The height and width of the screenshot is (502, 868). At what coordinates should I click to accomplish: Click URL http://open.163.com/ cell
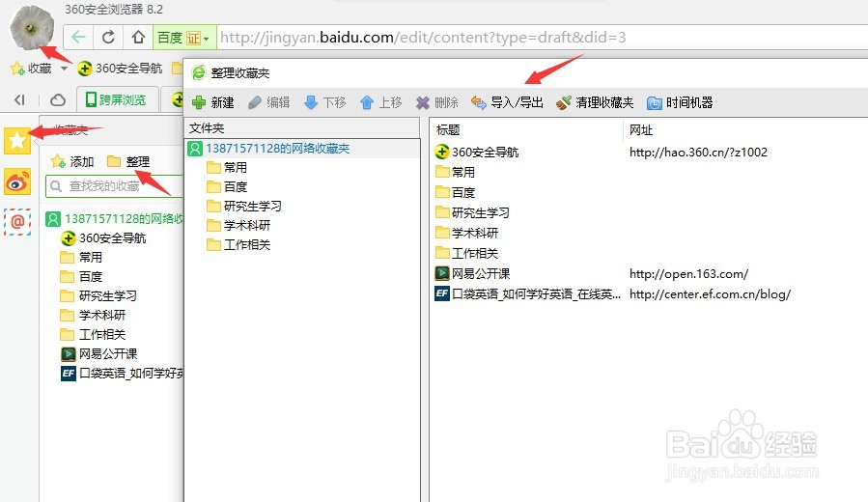(x=688, y=274)
